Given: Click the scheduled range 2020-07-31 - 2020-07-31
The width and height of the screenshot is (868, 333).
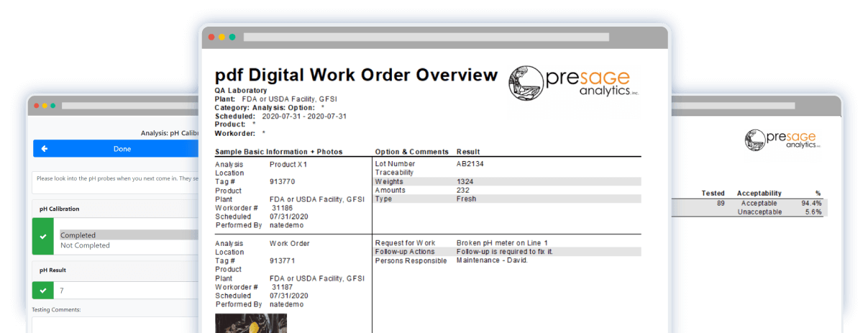Looking at the screenshot, I should [304, 117].
